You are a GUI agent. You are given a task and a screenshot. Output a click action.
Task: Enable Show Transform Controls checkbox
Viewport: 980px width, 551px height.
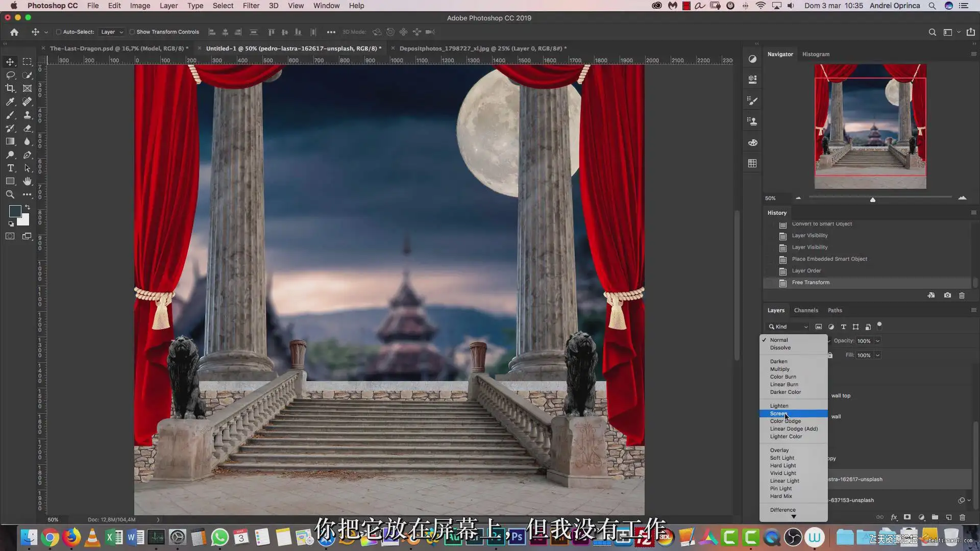point(132,32)
